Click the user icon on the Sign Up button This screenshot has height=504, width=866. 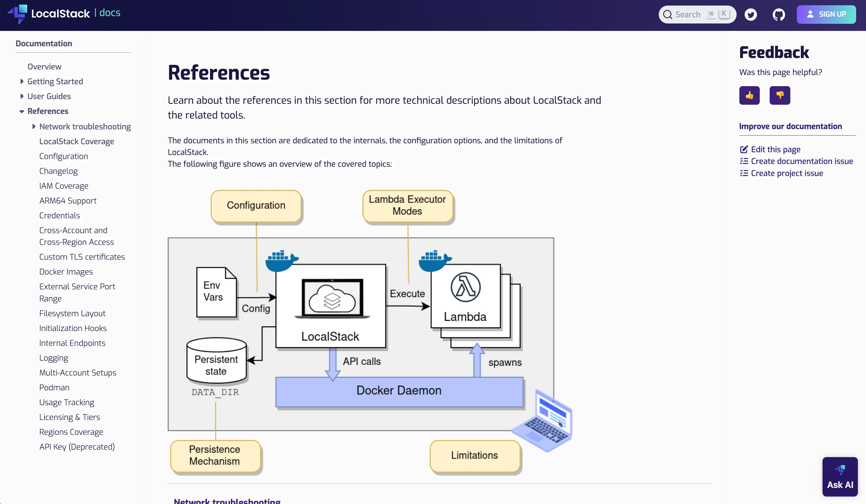click(x=810, y=14)
